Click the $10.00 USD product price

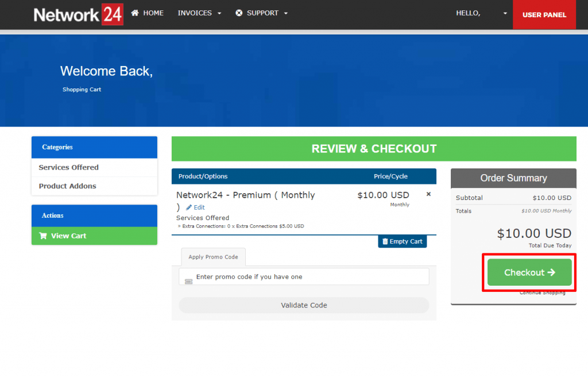click(383, 195)
